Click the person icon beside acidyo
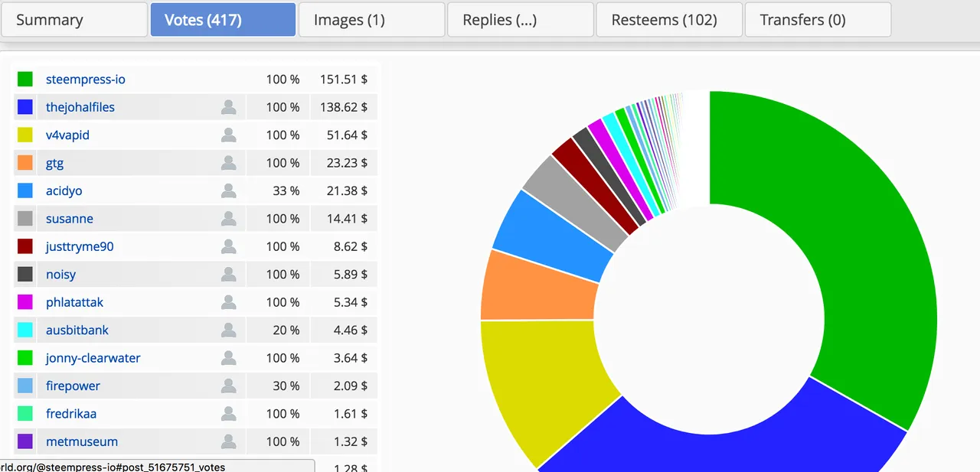 [228, 191]
